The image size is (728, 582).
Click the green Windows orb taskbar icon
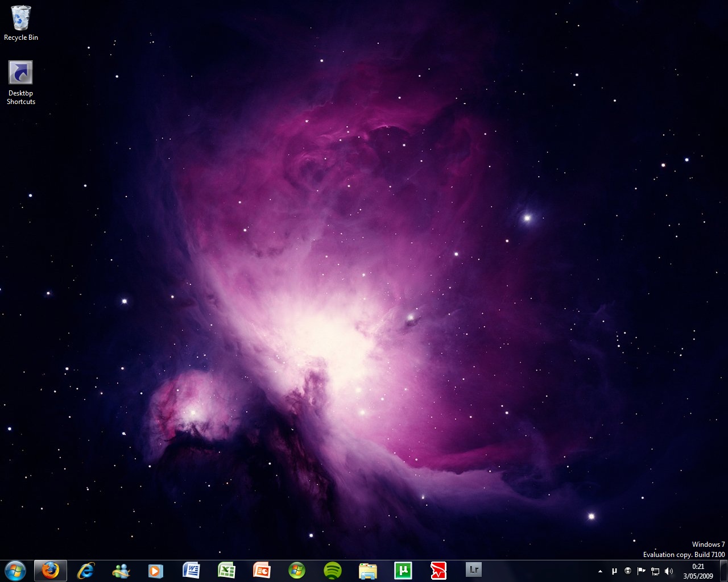(297, 570)
